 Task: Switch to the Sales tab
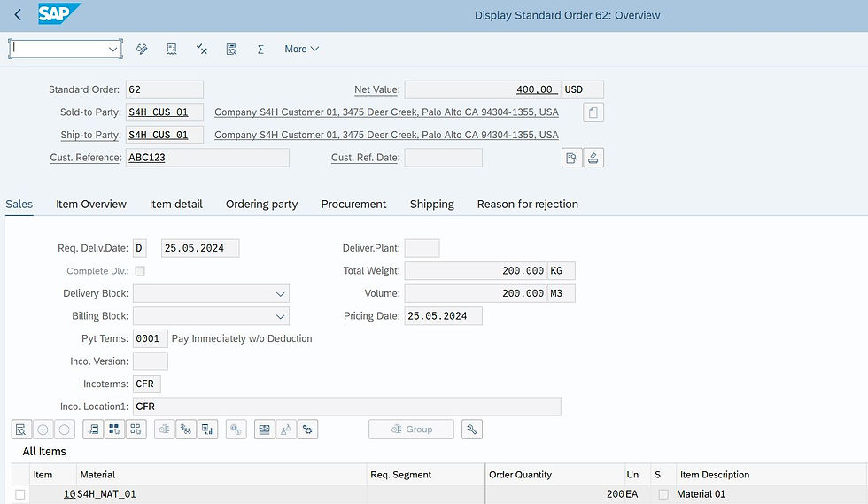tap(19, 205)
